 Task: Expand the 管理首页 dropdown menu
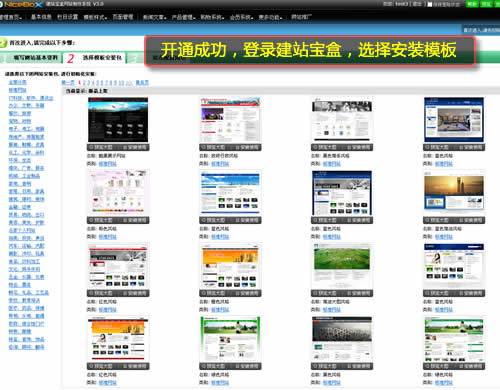click(x=11, y=17)
